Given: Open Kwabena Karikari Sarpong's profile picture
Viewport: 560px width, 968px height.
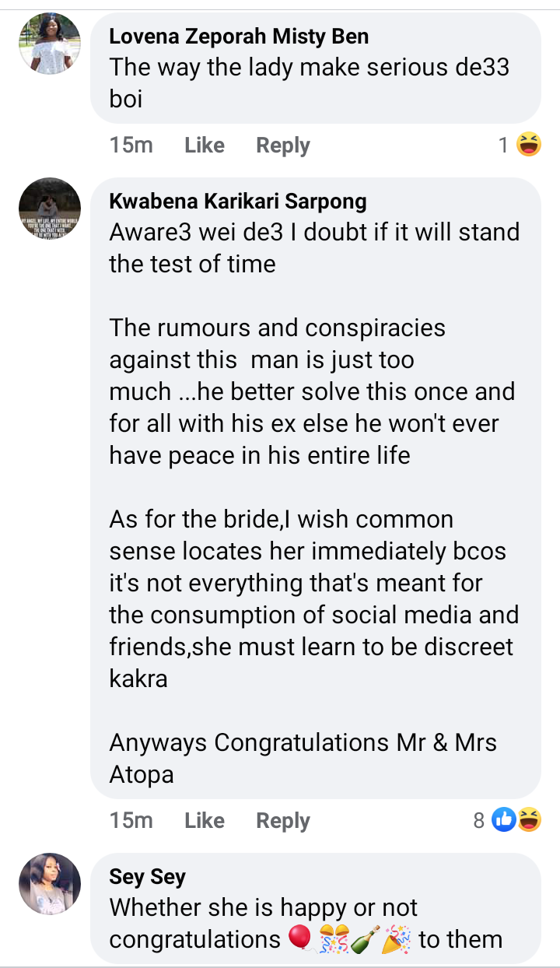Looking at the screenshot, I should tap(50, 209).
